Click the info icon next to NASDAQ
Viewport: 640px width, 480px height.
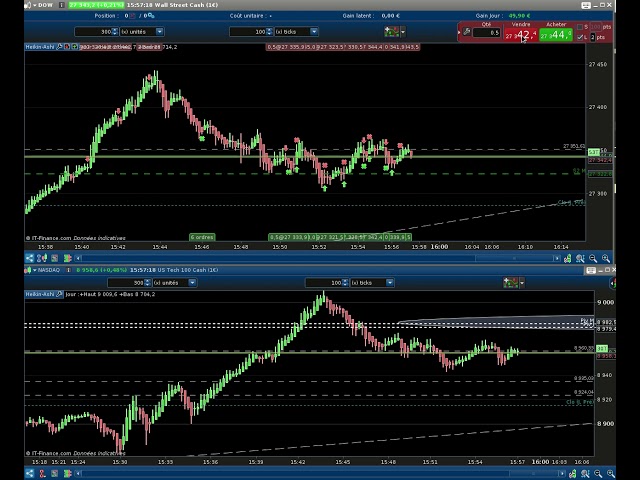click(x=68, y=270)
